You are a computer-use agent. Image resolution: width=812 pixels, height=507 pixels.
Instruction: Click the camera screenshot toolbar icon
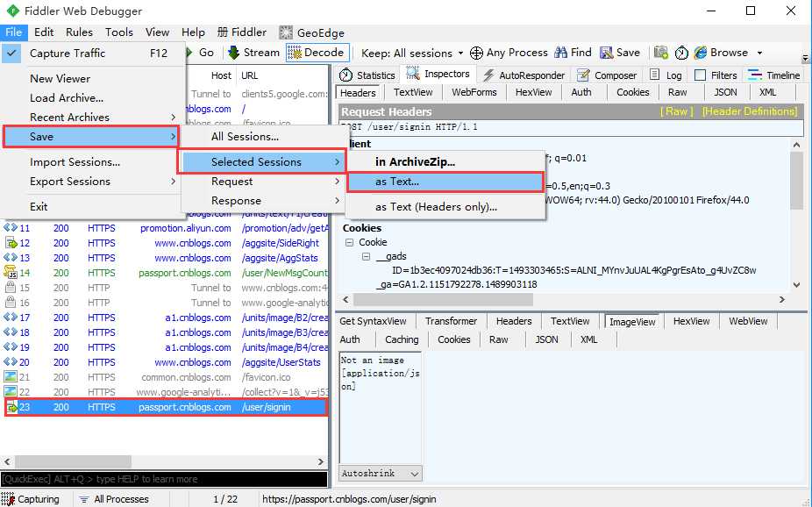coord(661,53)
